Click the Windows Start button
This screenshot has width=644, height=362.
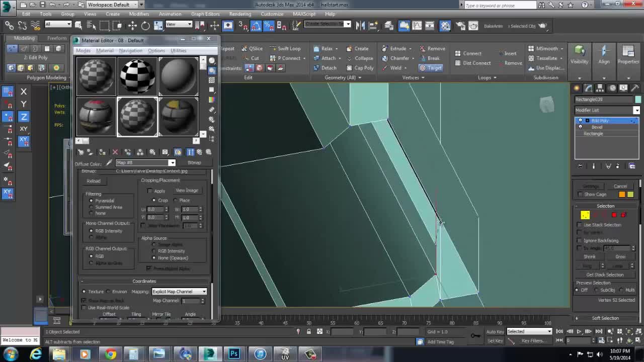pyautogui.click(x=10, y=354)
